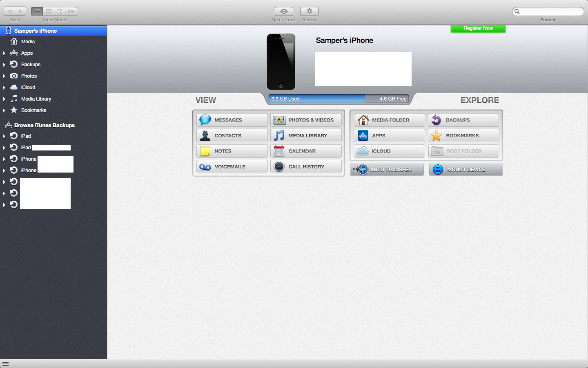This screenshot has height=368, width=588.
Task: Switch to list view mode
Action: [x=37, y=11]
